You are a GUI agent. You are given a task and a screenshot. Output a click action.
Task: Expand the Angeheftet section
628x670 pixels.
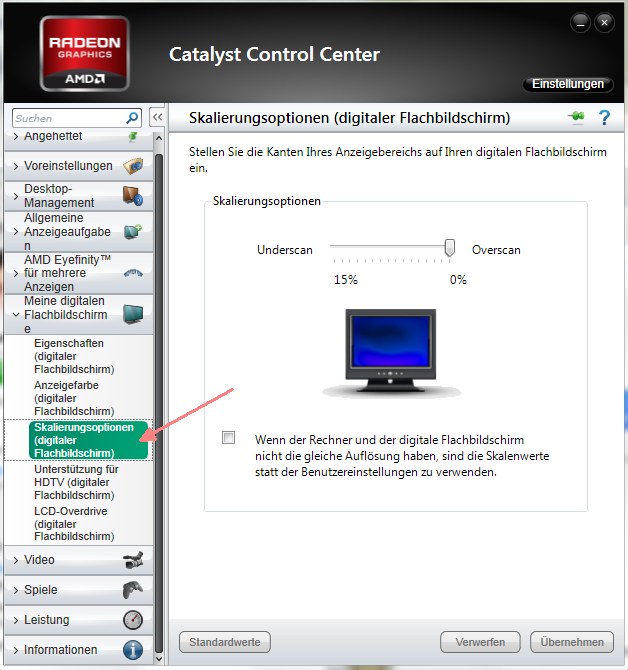16,136
